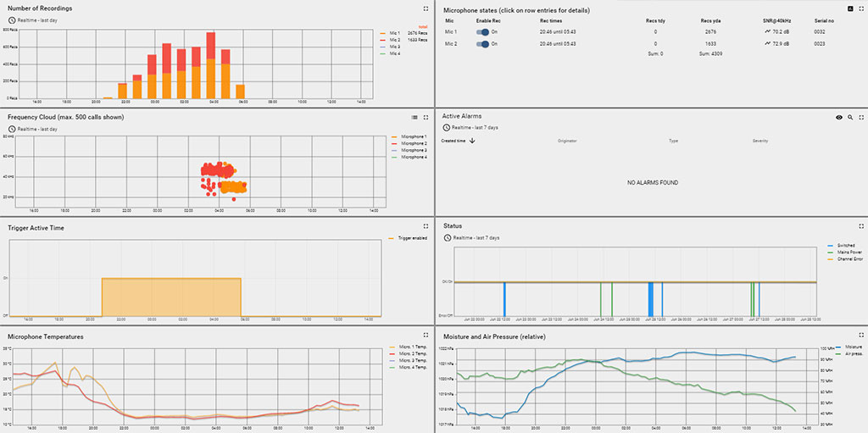
Task: Change Active Alarms 'last 7 days' time range
Action: [x=475, y=127]
